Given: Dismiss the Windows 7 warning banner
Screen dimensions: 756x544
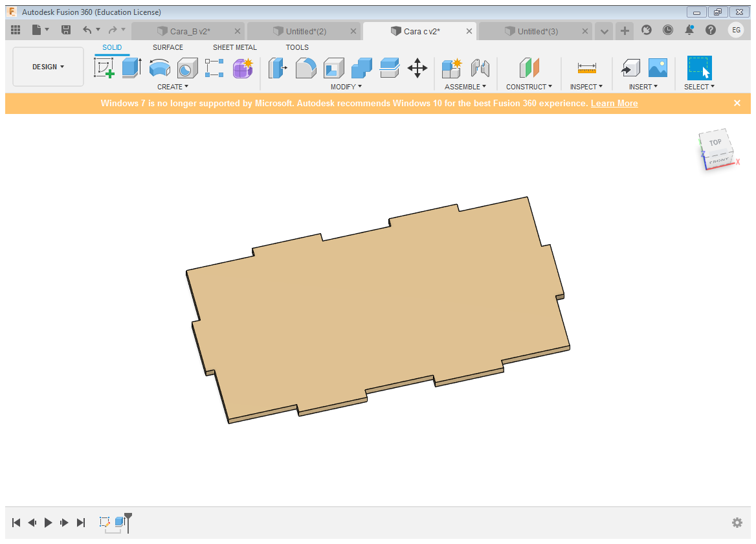Looking at the screenshot, I should tap(737, 103).
